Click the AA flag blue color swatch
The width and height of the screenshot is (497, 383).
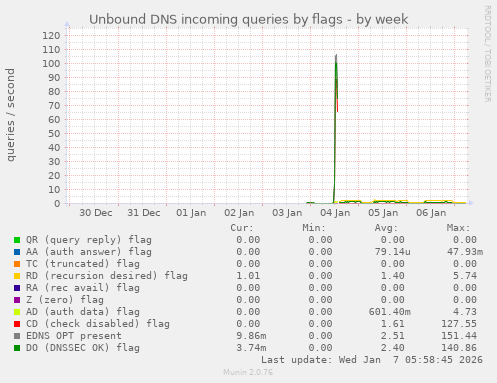pyautogui.click(x=17, y=252)
